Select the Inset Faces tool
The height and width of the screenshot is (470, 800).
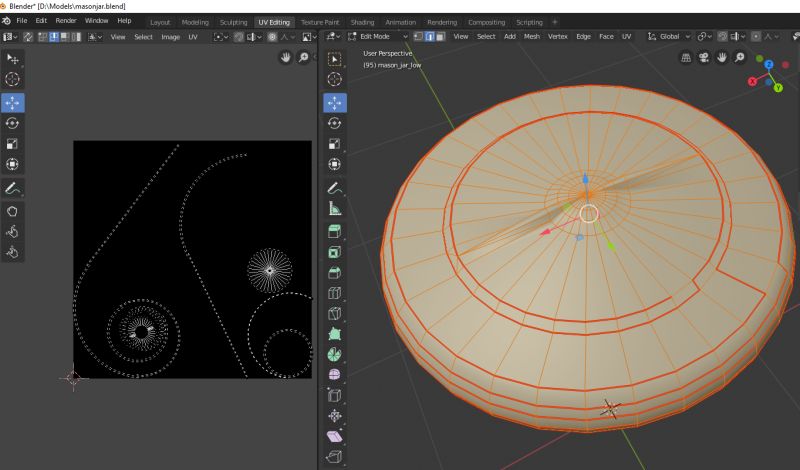pos(335,252)
